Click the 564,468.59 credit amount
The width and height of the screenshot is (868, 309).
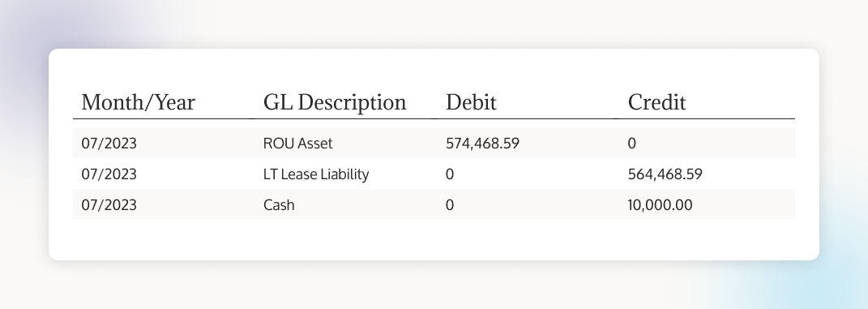point(665,174)
